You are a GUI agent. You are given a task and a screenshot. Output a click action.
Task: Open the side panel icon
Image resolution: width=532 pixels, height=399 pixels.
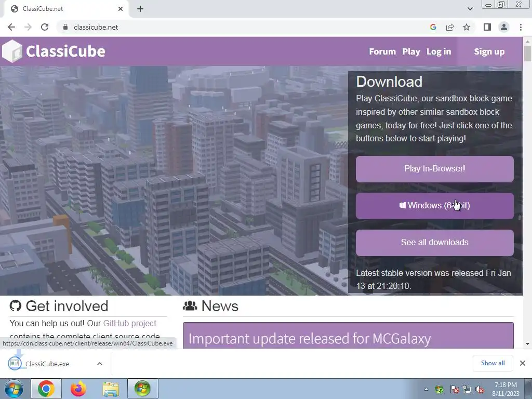tap(487, 27)
